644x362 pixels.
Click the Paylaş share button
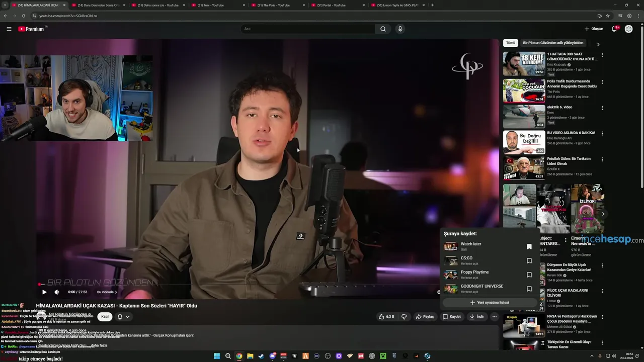(425, 317)
